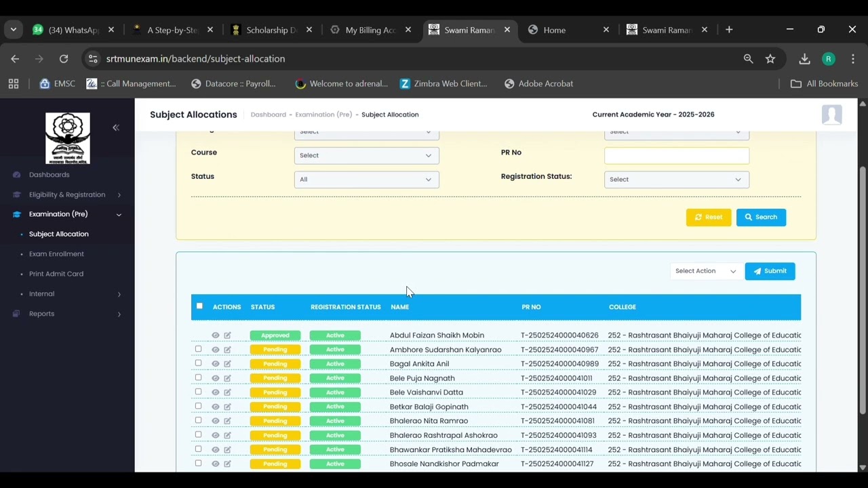The height and width of the screenshot is (488, 868).
Task: Bookmark this page with star icon
Action: [x=770, y=59]
